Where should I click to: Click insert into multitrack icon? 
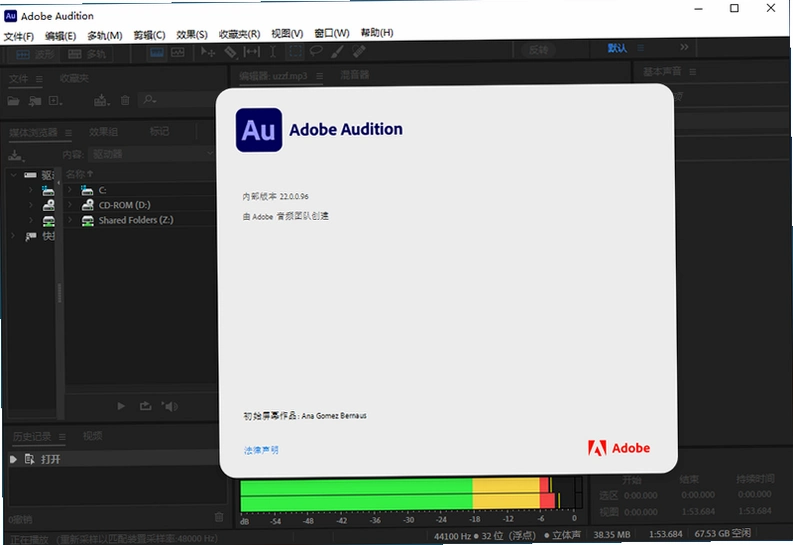pyautogui.click(x=102, y=100)
